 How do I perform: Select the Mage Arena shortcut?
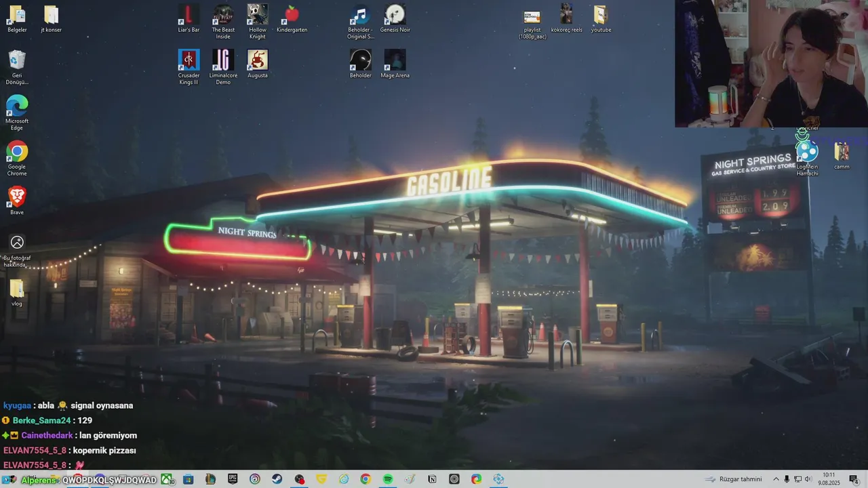(395, 64)
